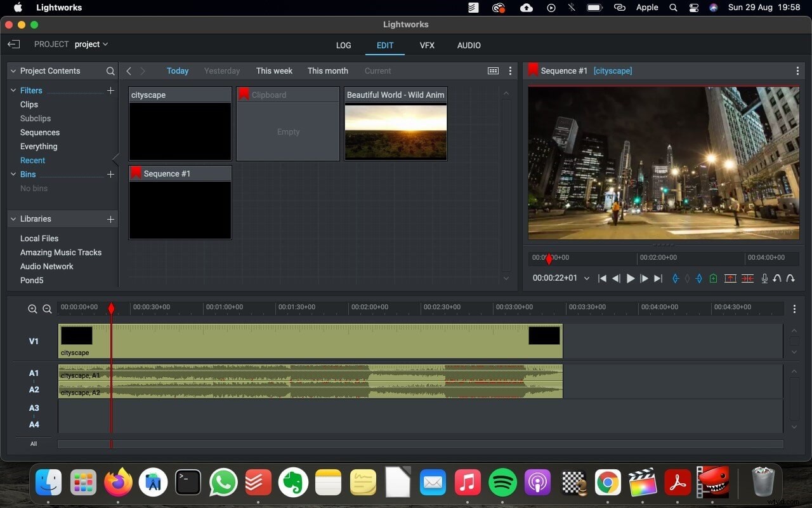Enable voiceover recording with the microphone icon
812x508 pixels.
[764, 278]
